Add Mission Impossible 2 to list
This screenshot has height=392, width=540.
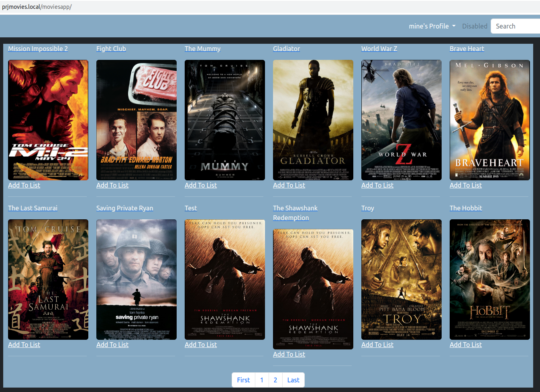(x=24, y=185)
